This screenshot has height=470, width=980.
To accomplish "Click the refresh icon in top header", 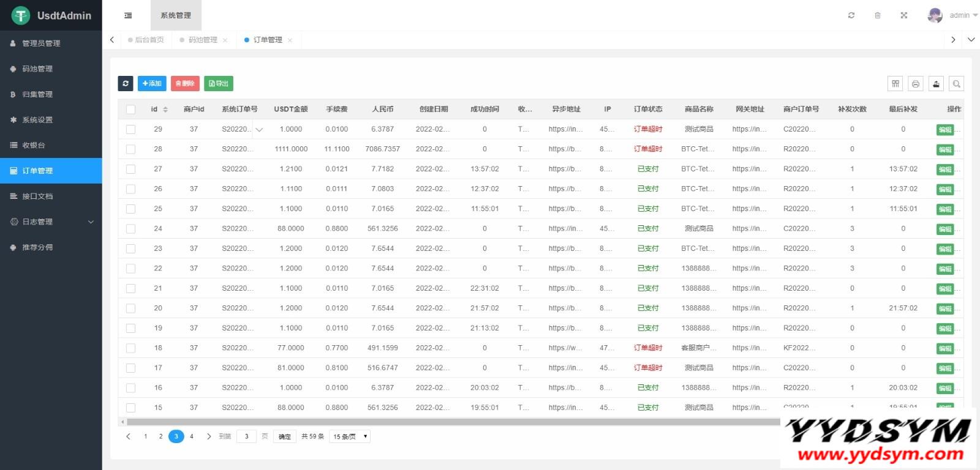I will click(851, 15).
